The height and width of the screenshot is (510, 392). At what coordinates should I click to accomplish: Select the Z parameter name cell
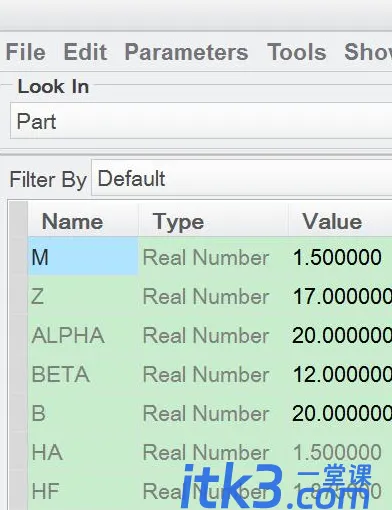(x=83, y=296)
